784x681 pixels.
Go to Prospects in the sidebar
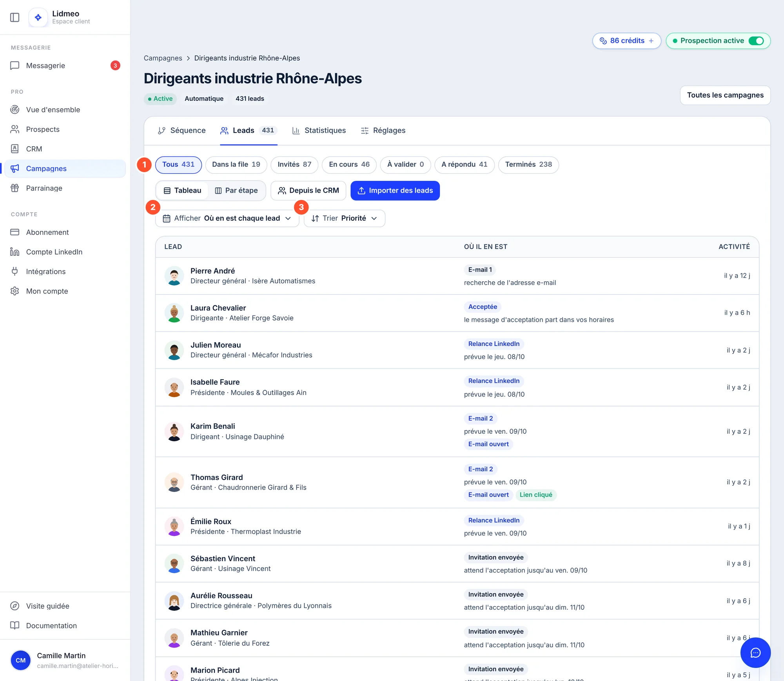tap(65, 129)
